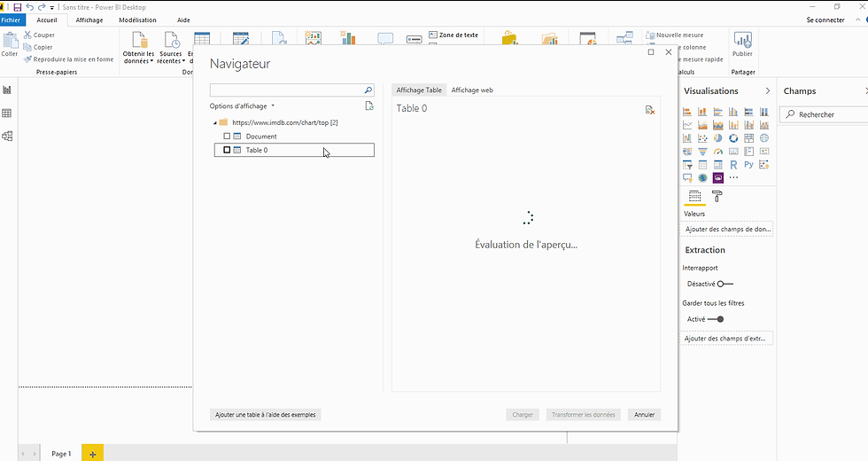Open the Fields well pane icon
This screenshot has width=868, height=461.
click(x=694, y=196)
